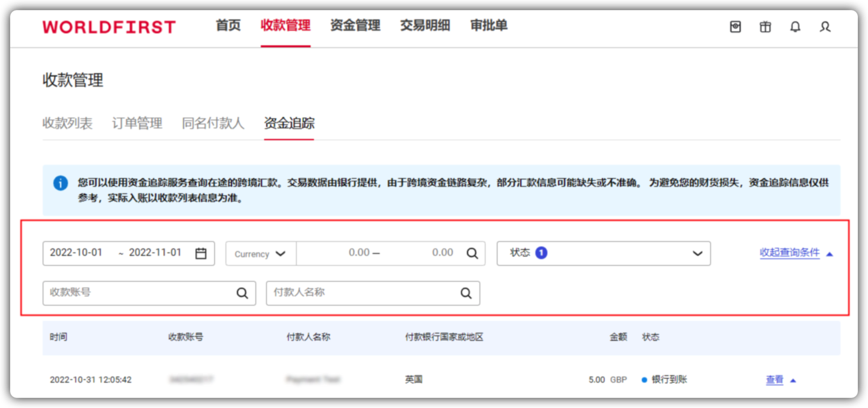Switch to the 收款列表 tab
Viewport: 868px width, 408px height.
coord(67,124)
